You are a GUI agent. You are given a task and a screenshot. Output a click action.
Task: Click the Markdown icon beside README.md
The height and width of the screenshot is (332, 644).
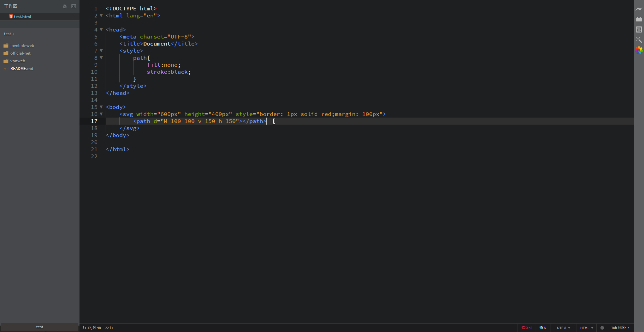point(6,68)
